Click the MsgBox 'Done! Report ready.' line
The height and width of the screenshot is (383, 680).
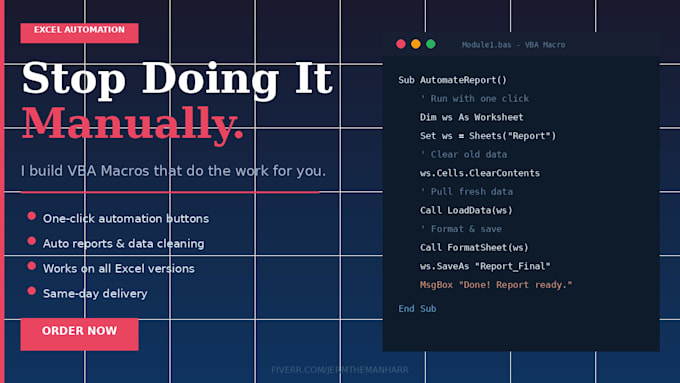pyautogui.click(x=496, y=285)
